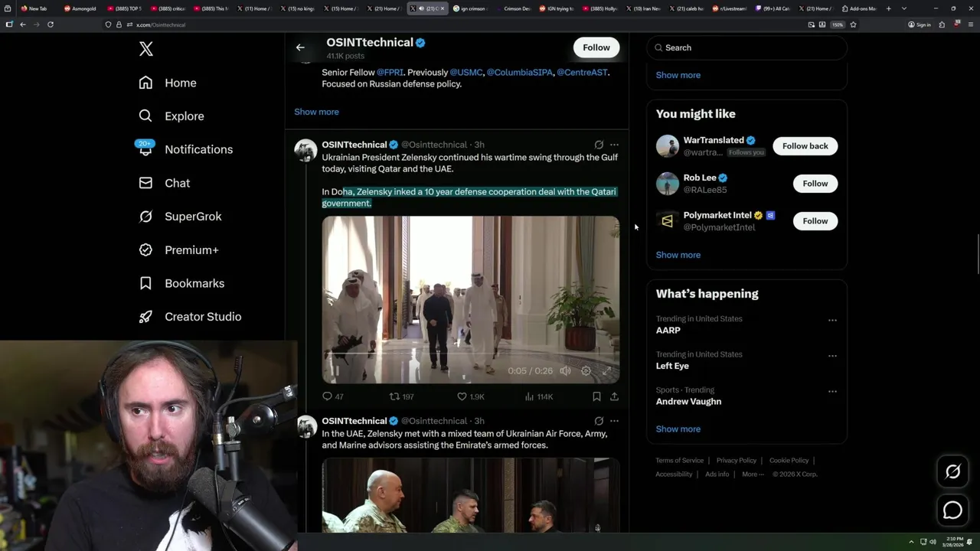This screenshot has width=980, height=551.
Task: Pause the Doha video
Action: [335, 370]
